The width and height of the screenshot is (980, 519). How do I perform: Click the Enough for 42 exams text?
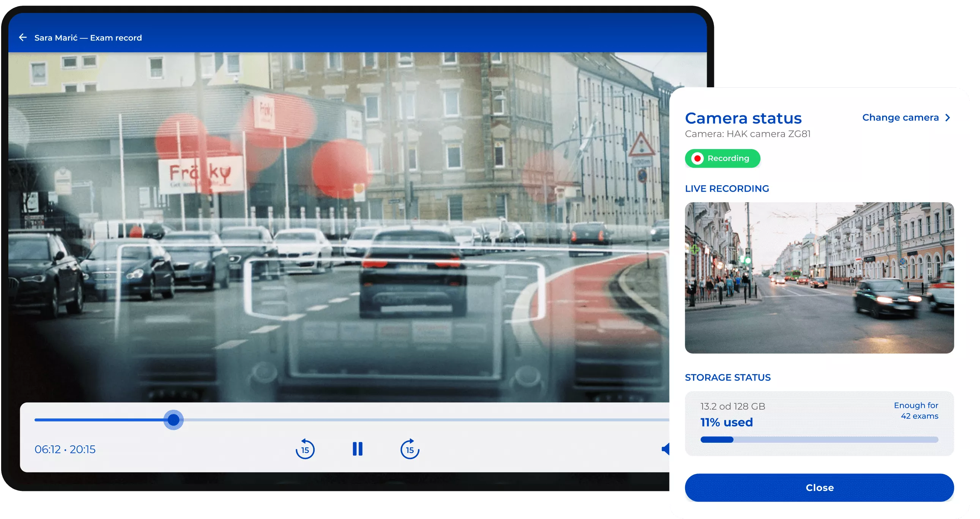[916, 410]
